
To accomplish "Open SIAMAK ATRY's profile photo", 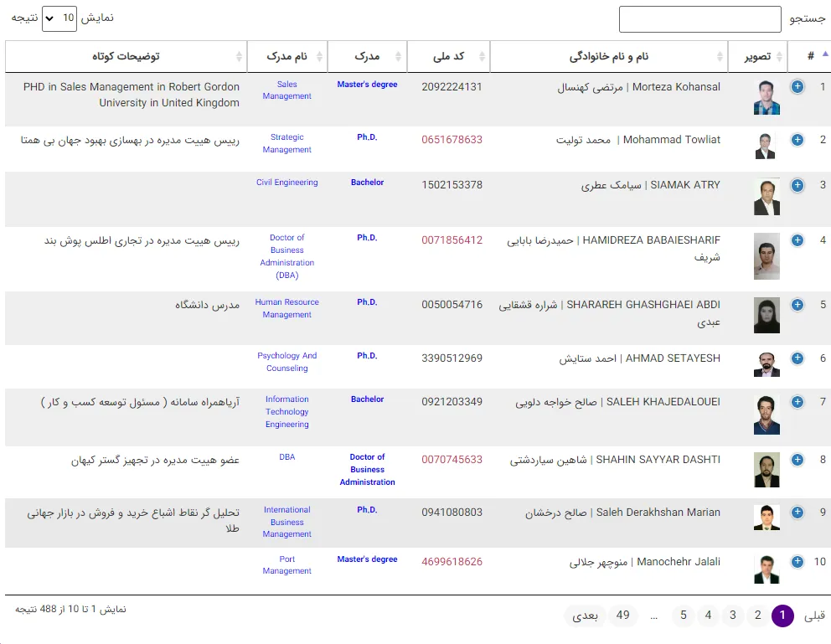I will pyautogui.click(x=766, y=197).
